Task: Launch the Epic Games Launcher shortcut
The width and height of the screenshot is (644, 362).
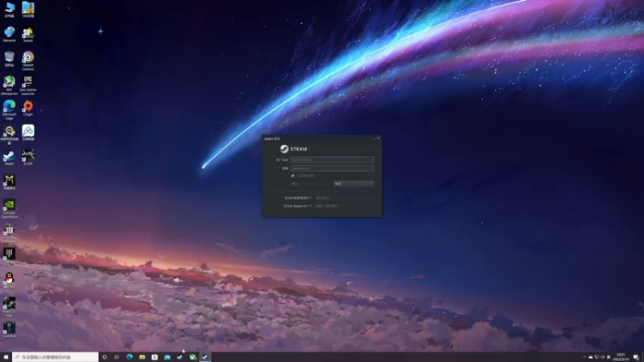Action: (28, 85)
